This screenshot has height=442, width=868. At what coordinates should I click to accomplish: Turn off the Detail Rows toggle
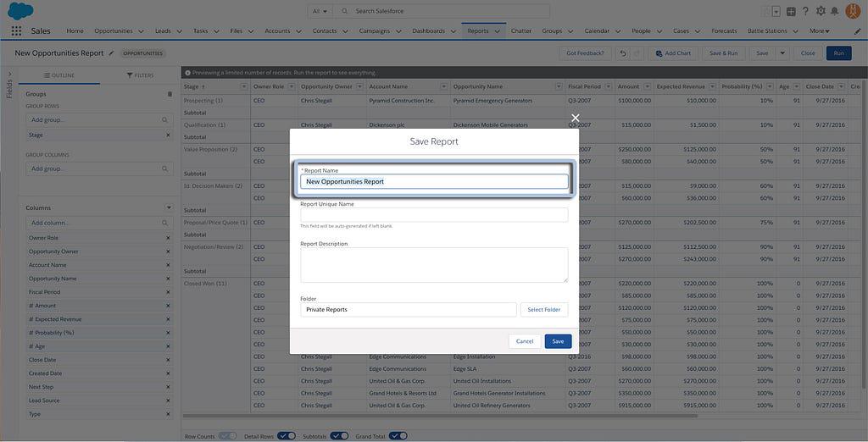(287, 436)
